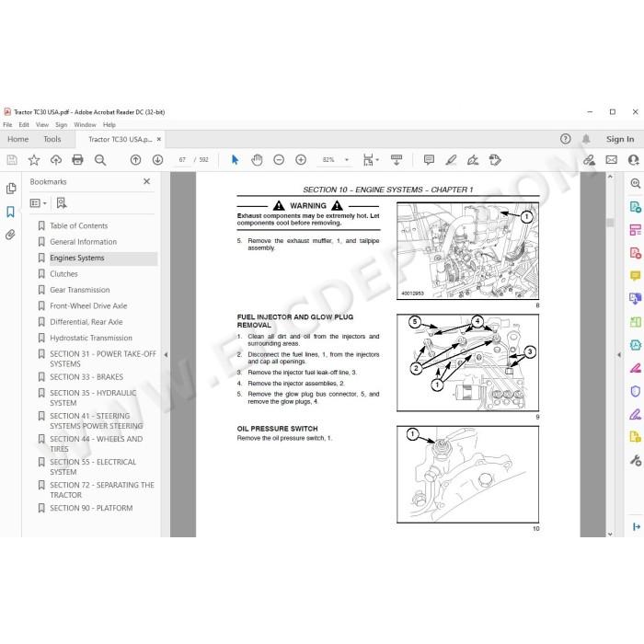Open Differential, Rear Axle bookmark
Screen dimensions: 644x644
86,322
